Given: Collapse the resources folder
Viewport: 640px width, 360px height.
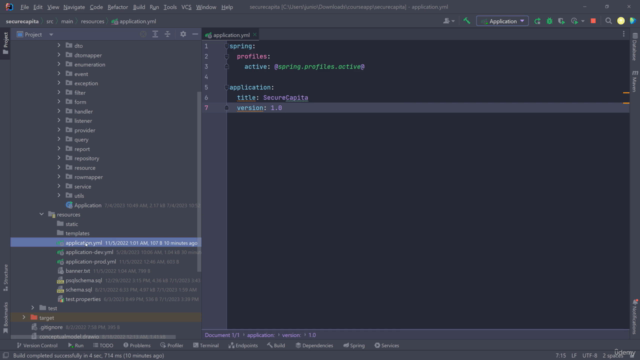Looking at the screenshot, I should 41,214.
